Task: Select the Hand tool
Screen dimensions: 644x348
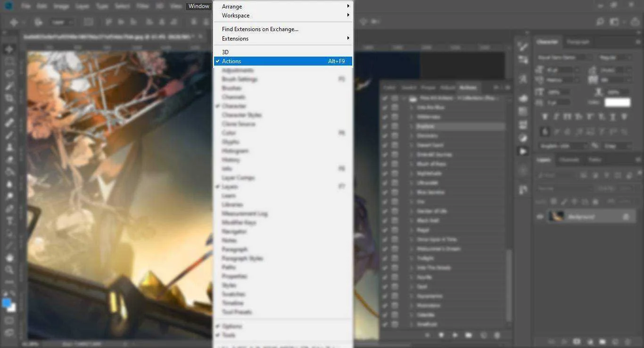Action: coord(9,257)
